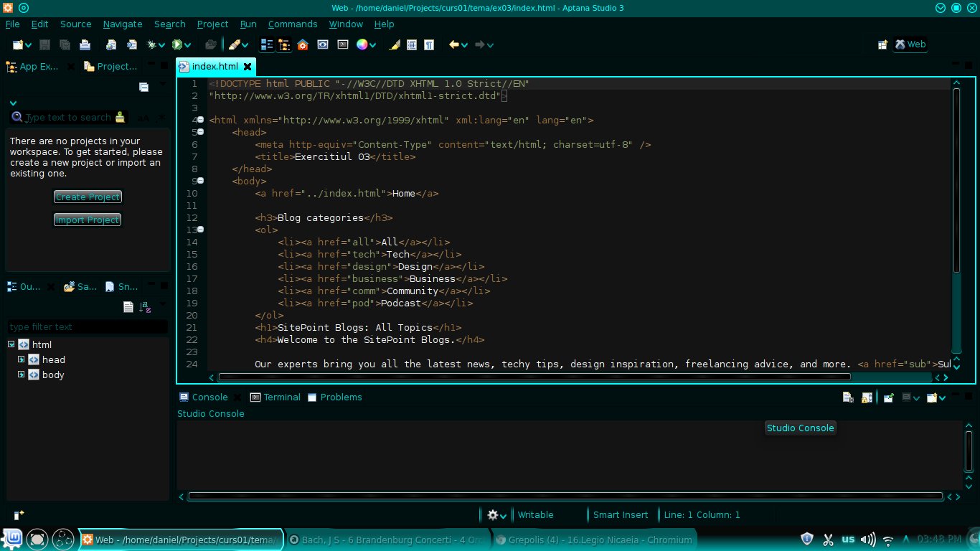Open the Terminal via the toolbar icon

pyautogui.click(x=343, y=44)
